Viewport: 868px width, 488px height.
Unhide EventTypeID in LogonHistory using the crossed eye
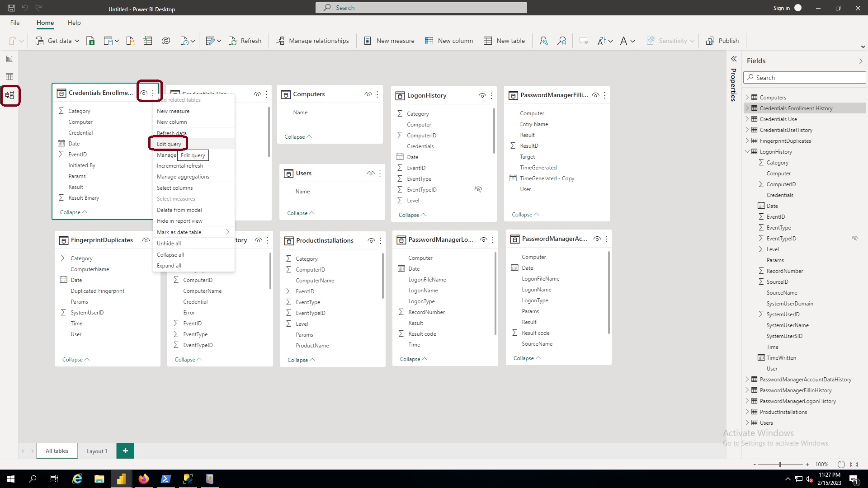tap(479, 189)
